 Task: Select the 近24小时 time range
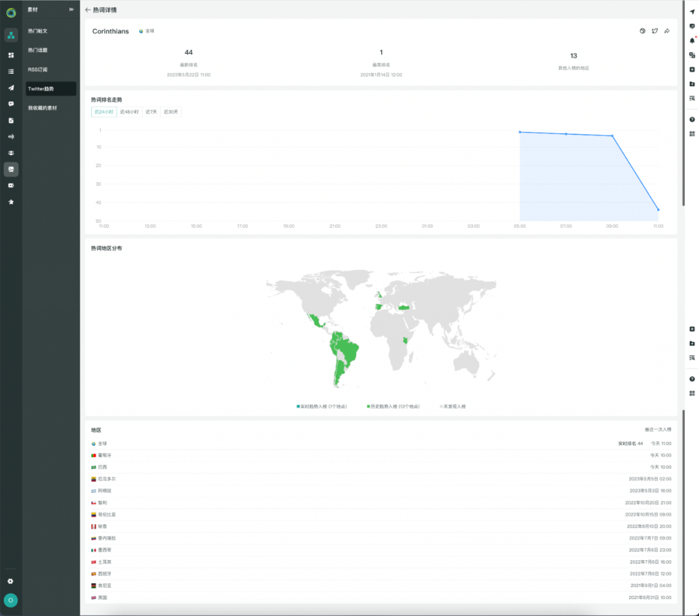click(104, 112)
